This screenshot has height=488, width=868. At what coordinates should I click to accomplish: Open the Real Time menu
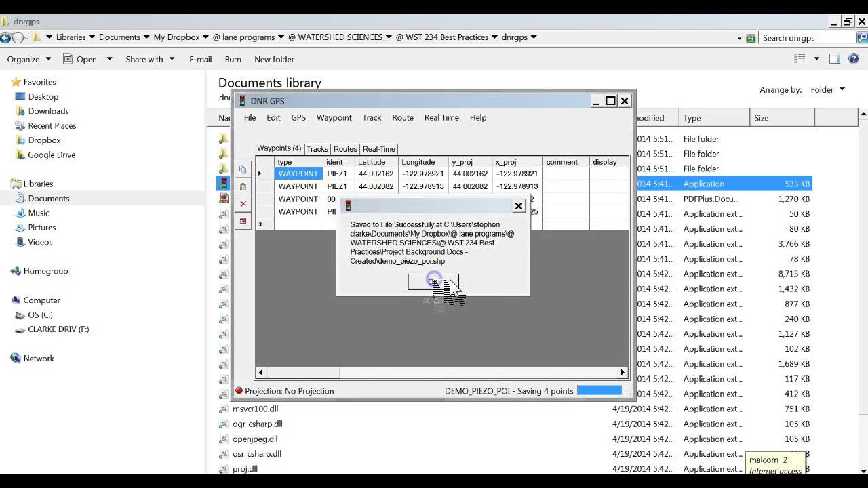tap(441, 117)
